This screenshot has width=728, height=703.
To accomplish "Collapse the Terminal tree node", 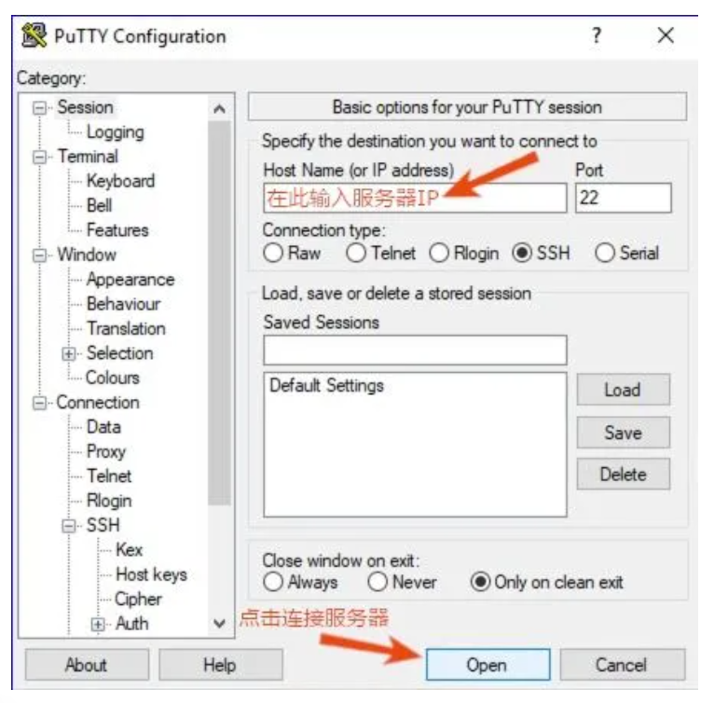I will (x=39, y=157).
